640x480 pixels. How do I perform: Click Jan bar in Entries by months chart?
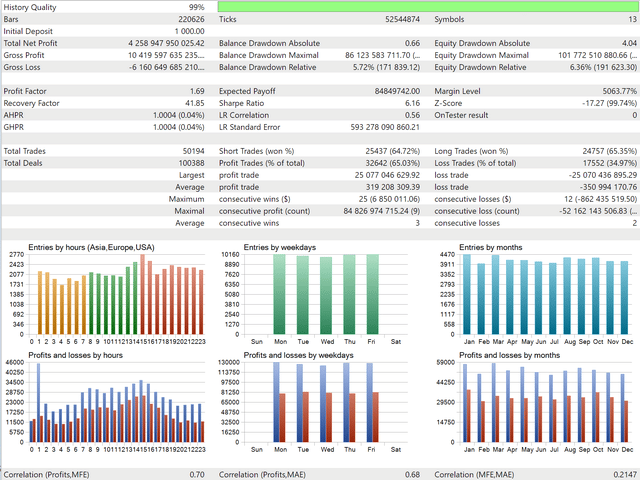point(468,297)
